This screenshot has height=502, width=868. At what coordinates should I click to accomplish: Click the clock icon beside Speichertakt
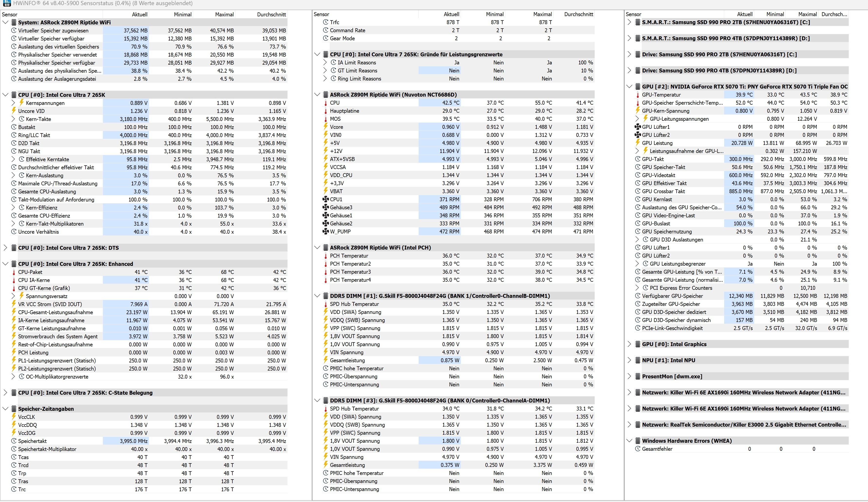click(x=14, y=441)
